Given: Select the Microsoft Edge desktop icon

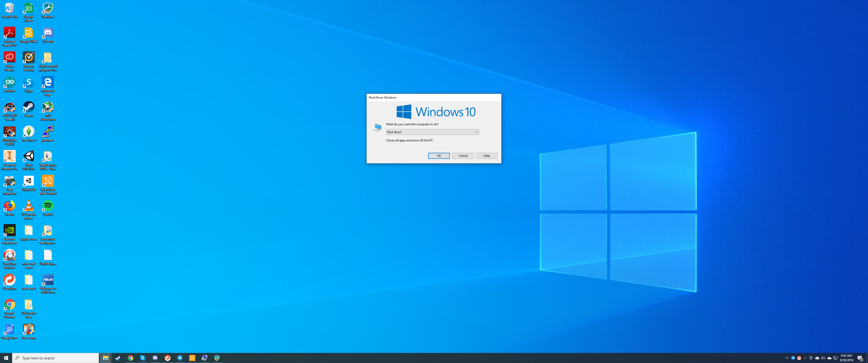Looking at the screenshot, I should pos(48,86).
